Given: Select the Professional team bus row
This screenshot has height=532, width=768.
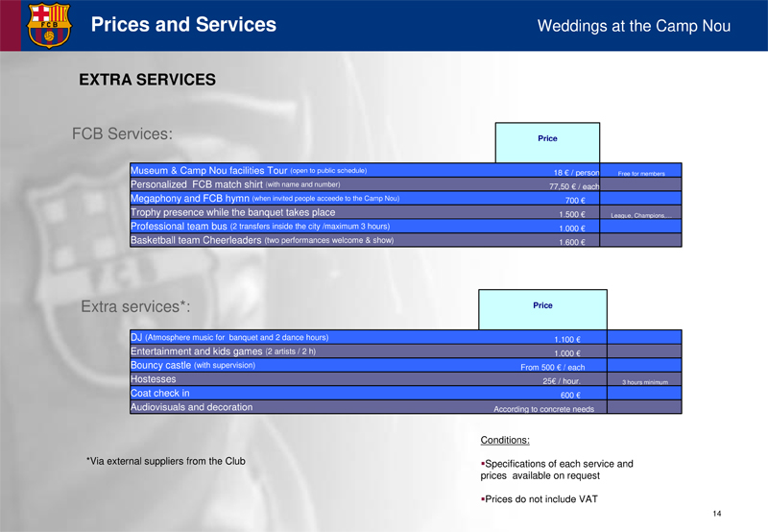Looking at the screenshot, I should [259, 227].
